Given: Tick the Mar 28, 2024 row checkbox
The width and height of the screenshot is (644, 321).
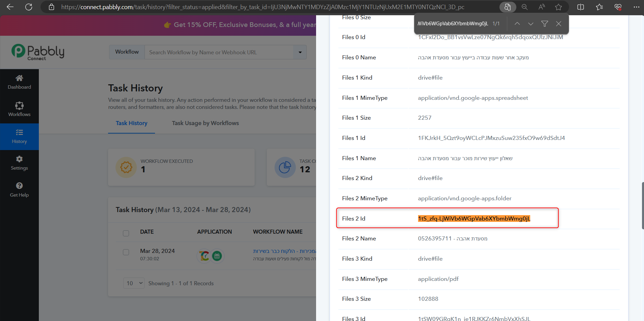Looking at the screenshot, I should pyautogui.click(x=126, y=252).
